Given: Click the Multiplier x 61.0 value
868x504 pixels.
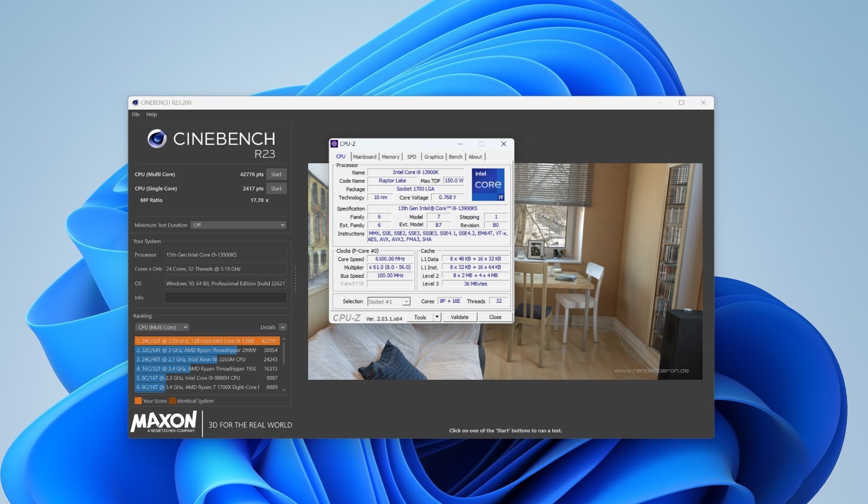Looking at the screenshot, I should click(x=391, y=267).
